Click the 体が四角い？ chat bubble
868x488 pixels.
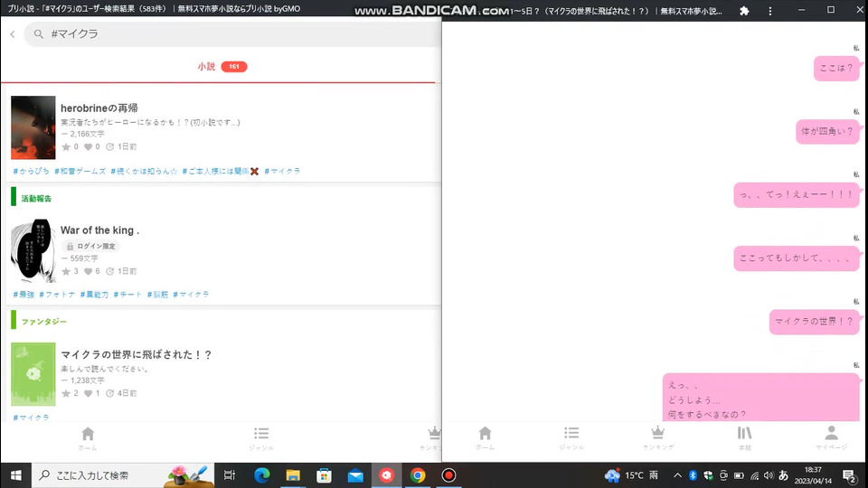point(827,132)
